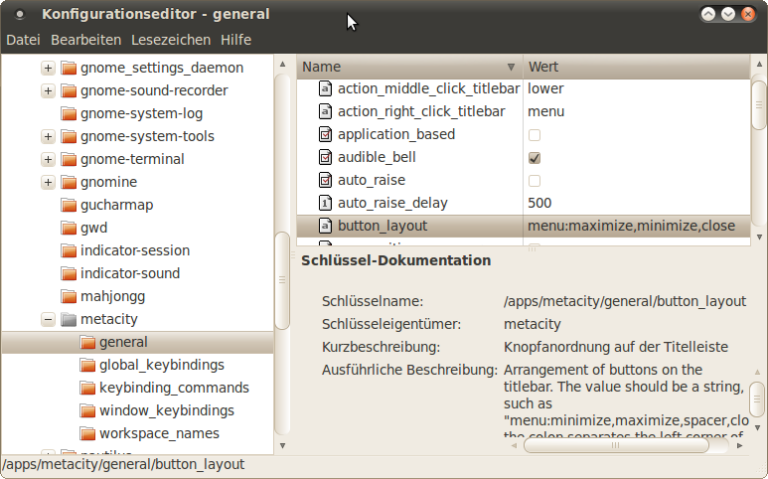Screen dimensions: 768x479
Task: Click the key list vertical scrollbar thumb
Action: click(759, 105)
